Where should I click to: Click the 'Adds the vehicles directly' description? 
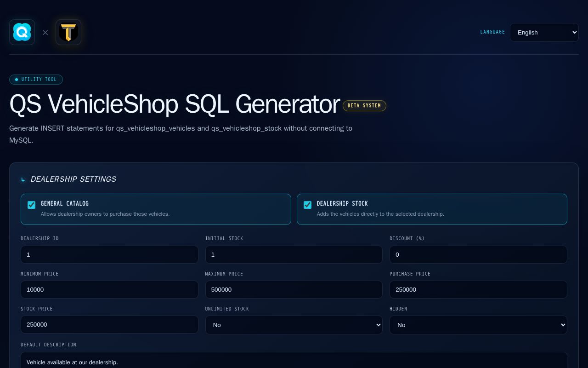pos(380,214)
